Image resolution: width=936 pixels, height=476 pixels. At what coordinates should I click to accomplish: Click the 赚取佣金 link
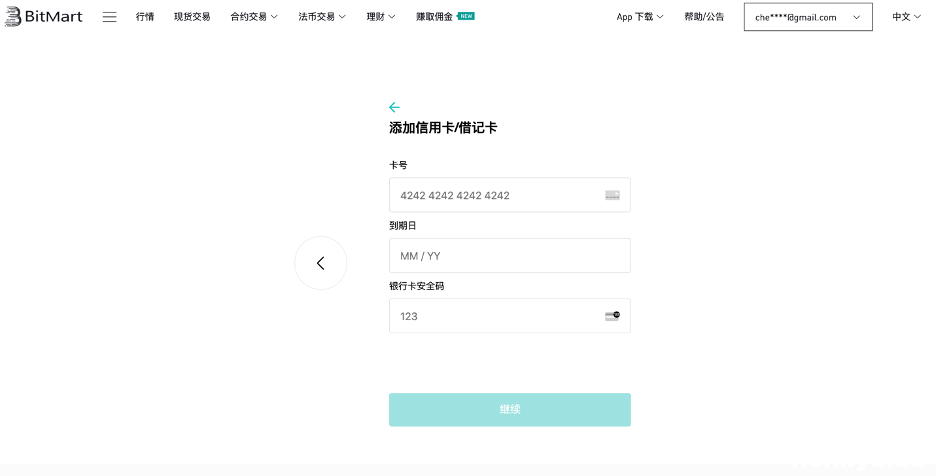coord(435,17)
